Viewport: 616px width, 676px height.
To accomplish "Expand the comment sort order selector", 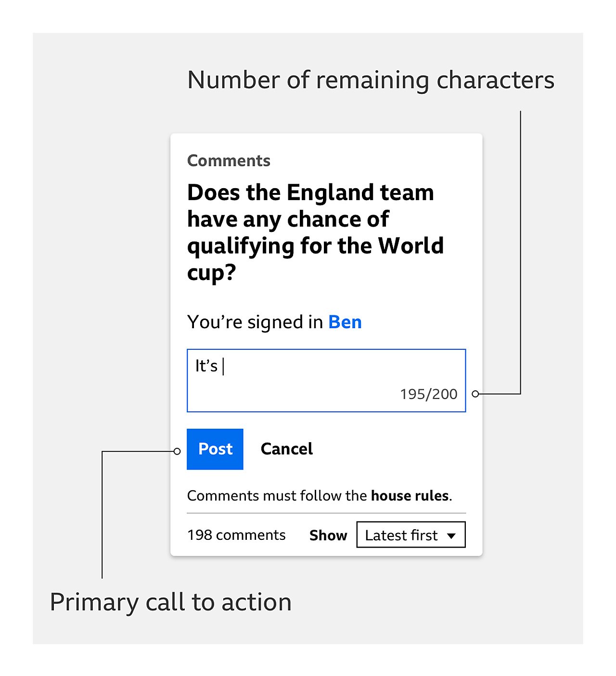I will pyautogui.click(x=410, y=535).
